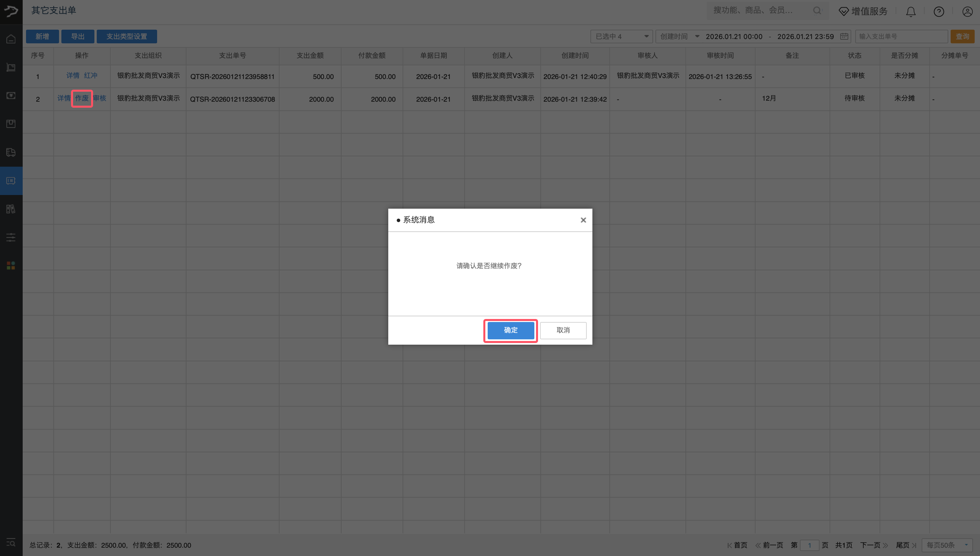
Task: Open the inventory box module in the sidebar
Action: tap(11, 123)
